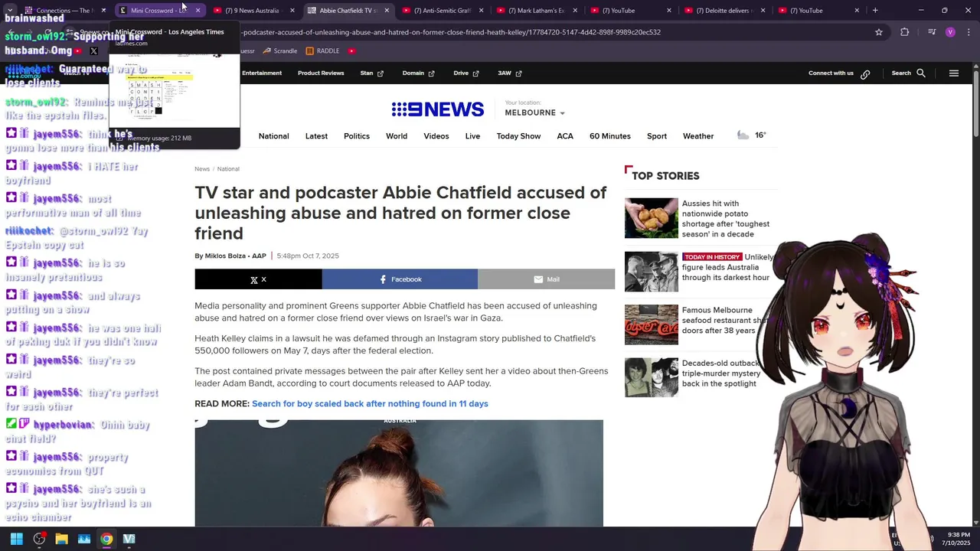Image resolution: width=980 pixels, height=551 pixels.
Task: Open the Latest menu item
Action: 316,136
